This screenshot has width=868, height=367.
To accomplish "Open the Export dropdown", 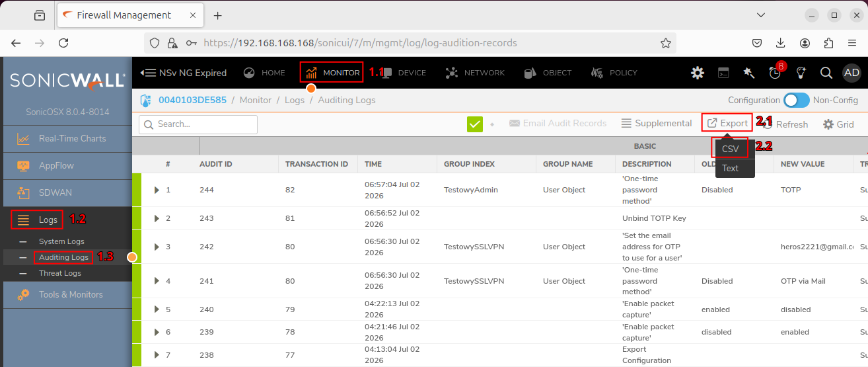I will click(x=727, y=124).
